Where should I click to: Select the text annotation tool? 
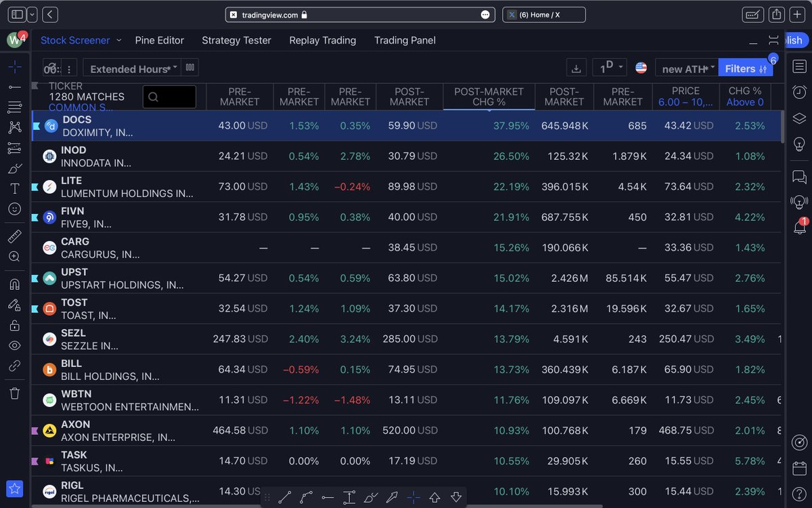15,188
